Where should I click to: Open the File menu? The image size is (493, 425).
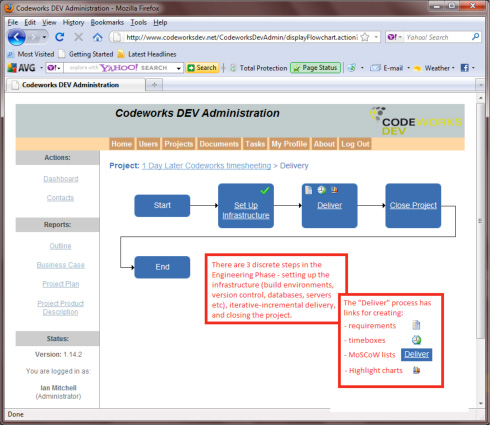13,22
